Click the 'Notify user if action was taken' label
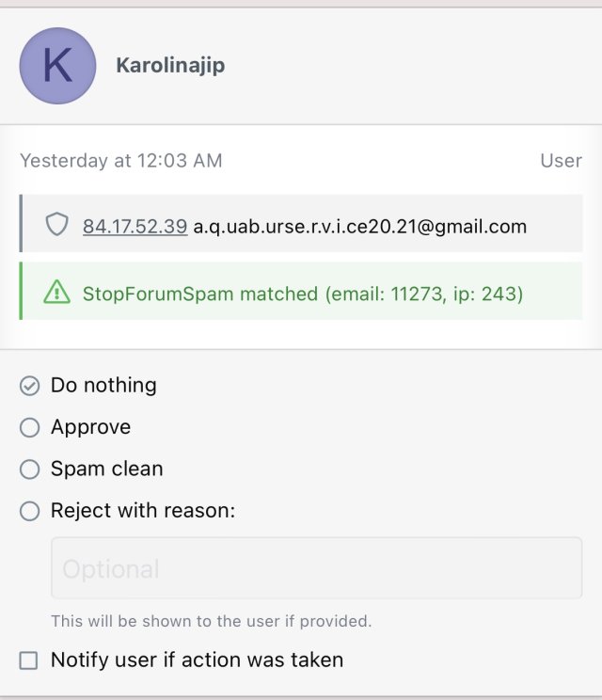The image size is (602, 700). [197, 660]
